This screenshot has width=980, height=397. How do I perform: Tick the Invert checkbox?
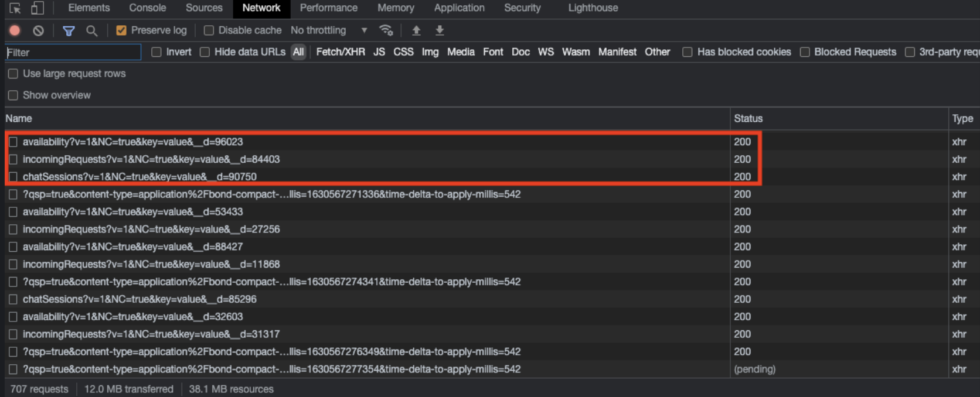coord(156,52)
